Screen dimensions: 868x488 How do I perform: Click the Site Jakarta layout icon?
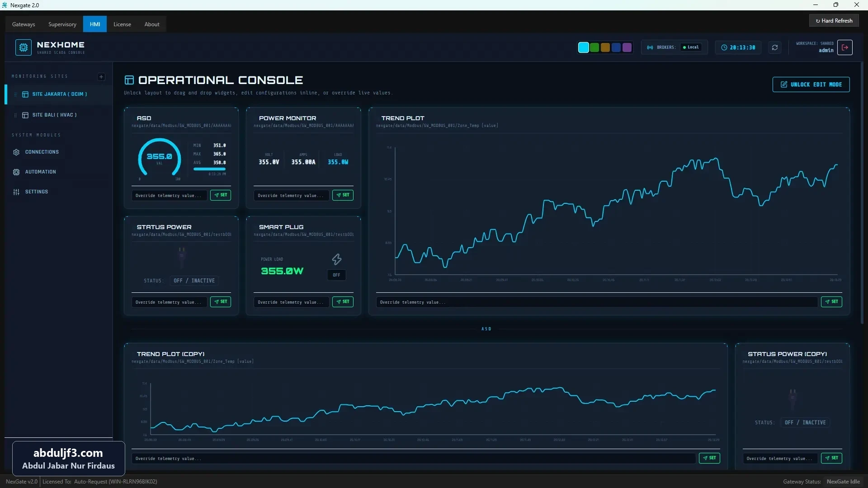pos(25,94)
